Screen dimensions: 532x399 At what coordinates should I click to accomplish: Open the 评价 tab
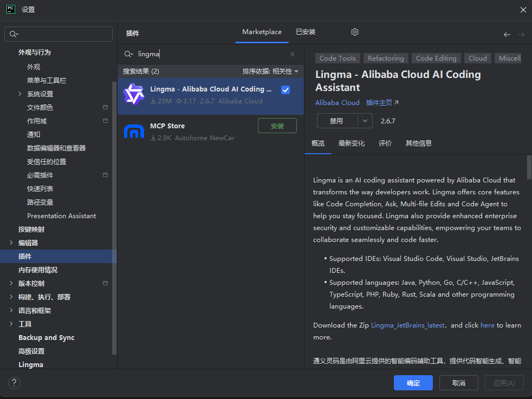[385, 143]
